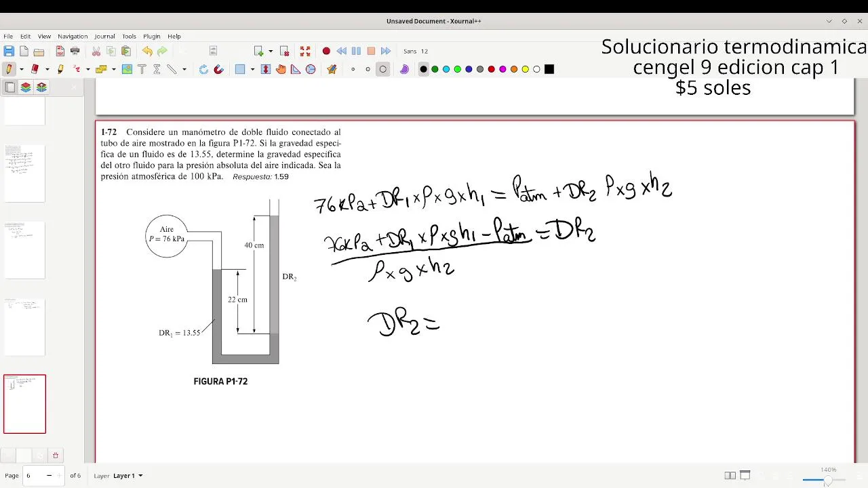Select the hand scrolling tool
This screenshot has width=868, height=488.
pos(281,69)
